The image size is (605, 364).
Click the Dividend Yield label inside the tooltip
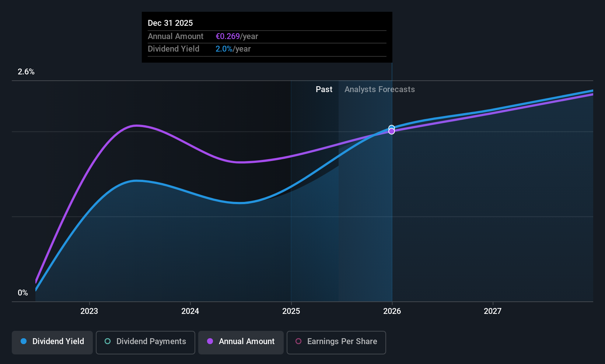[x=174, y=49]
